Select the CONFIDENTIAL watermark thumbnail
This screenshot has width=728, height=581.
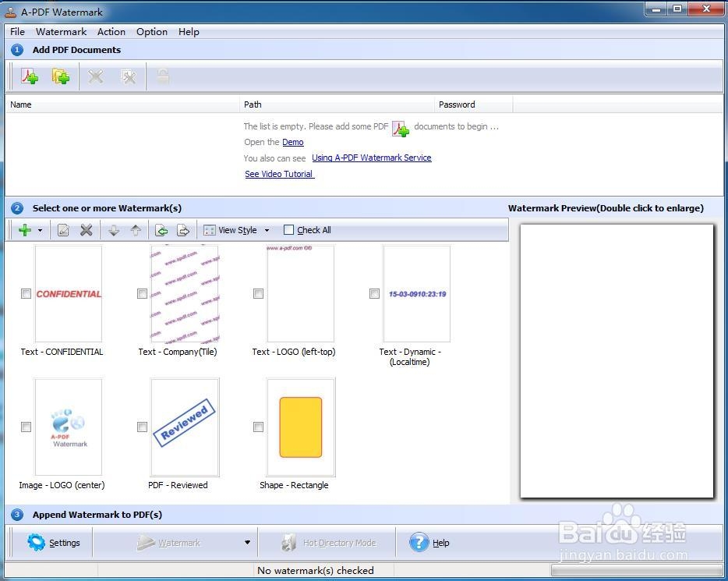tap(69, 294)
